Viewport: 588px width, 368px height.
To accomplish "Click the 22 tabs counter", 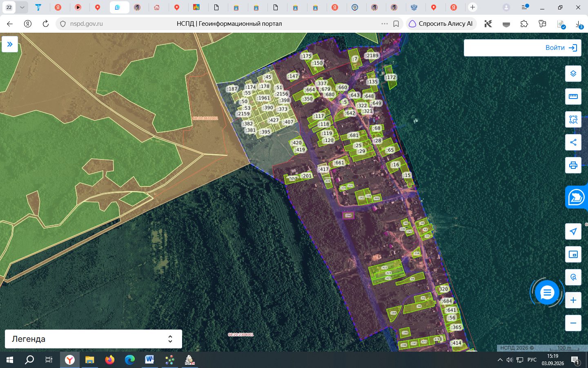I will click(9, 7).
